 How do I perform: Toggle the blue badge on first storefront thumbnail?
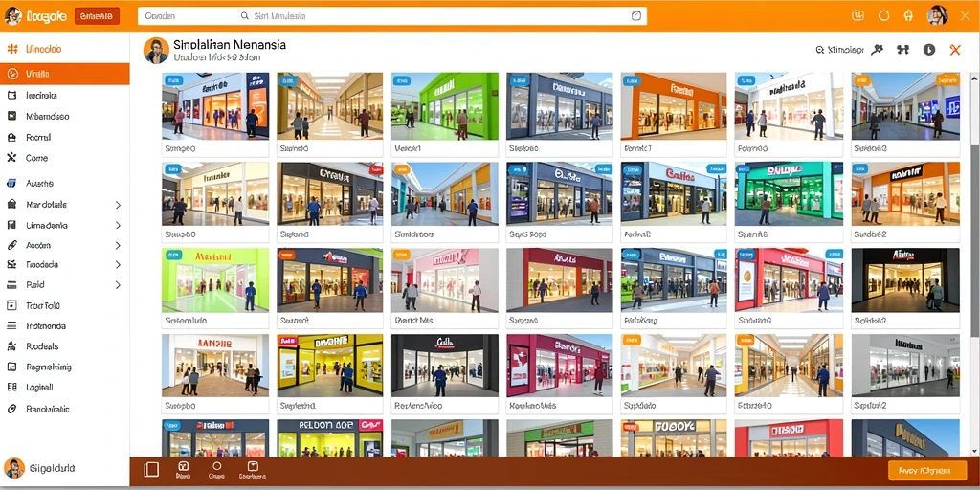coord(172,80)
